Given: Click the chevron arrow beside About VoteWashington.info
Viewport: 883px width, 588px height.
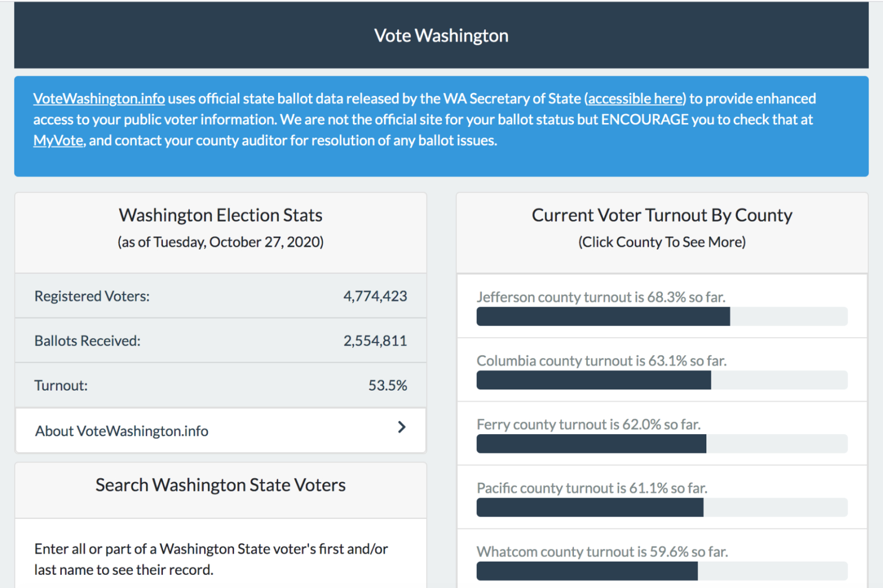Looking at the screenshot, I should (x=402, y=427).
